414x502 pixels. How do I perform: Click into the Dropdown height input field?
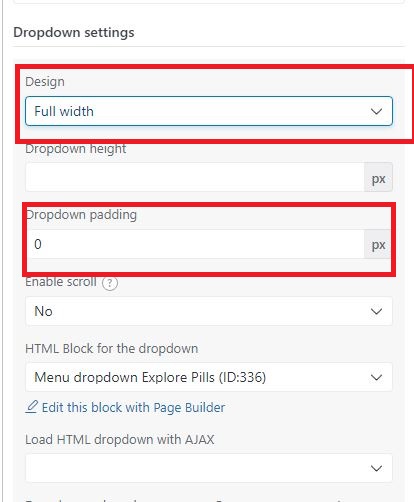click(x=195, y=177)
